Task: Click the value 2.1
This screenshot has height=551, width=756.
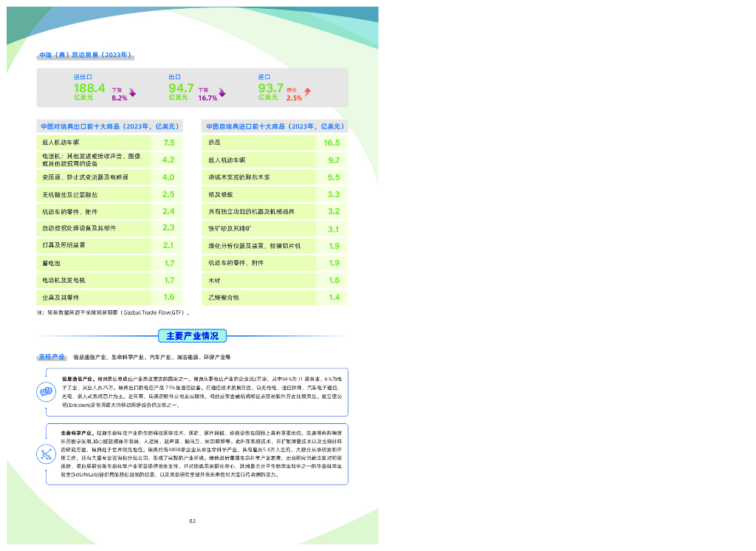Action: (168, 245)
